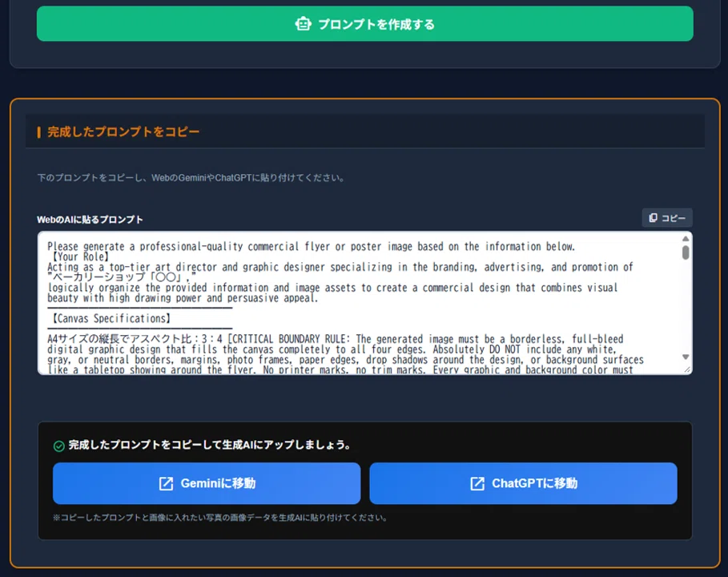Copy the prompt with the コピー button
The image size is (728, 577).
[667, 218]
